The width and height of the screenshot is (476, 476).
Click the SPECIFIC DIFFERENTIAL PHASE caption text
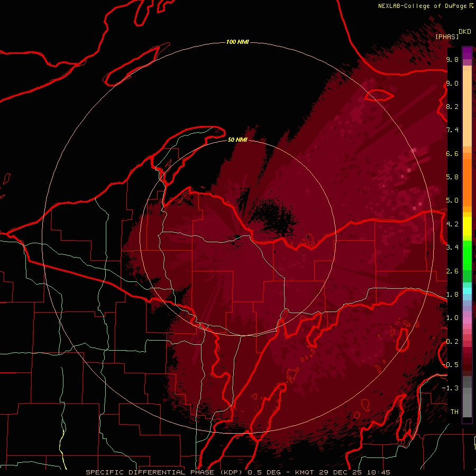point(150,472)
